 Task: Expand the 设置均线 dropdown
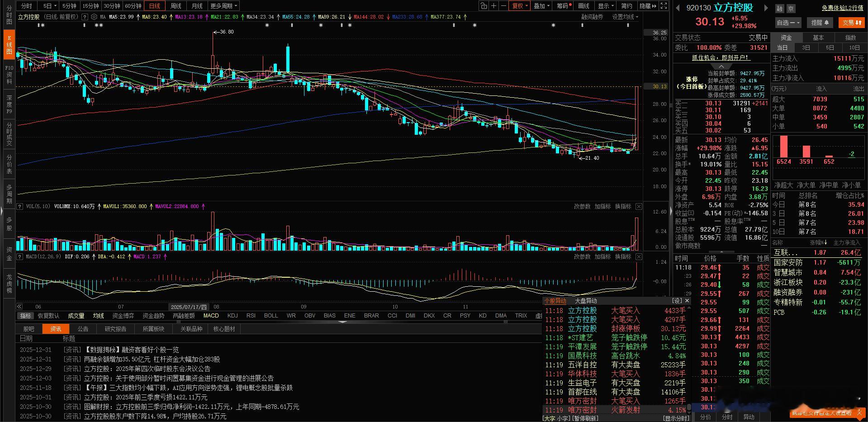[x=625, y=17]
